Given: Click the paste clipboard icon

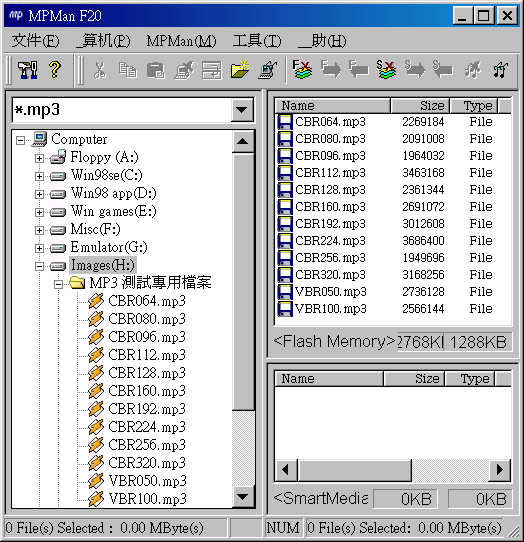Looking at the screenshot, I should [156, 70].
